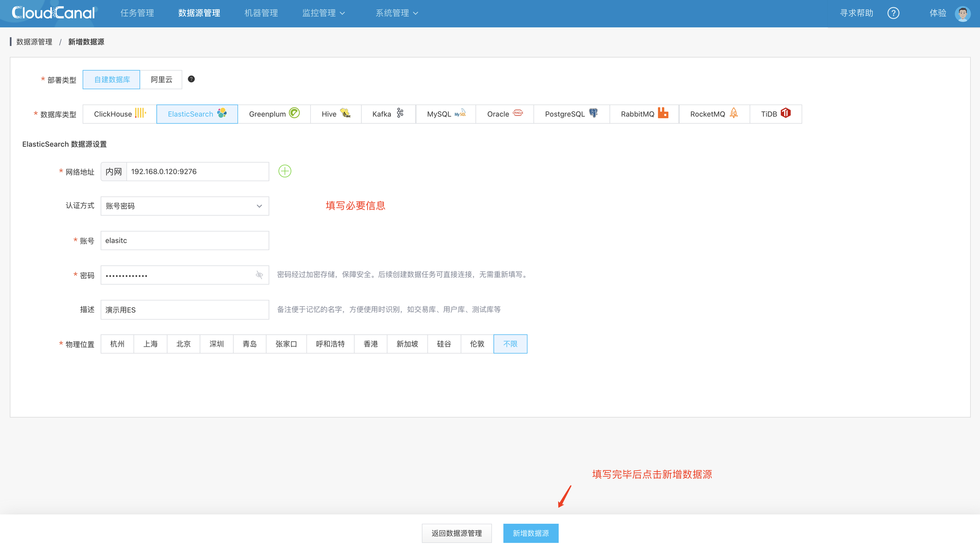The image size is (980, 550).
Task: Select Kafka database type
Action: pyautogui.click(x=388, y=114)
